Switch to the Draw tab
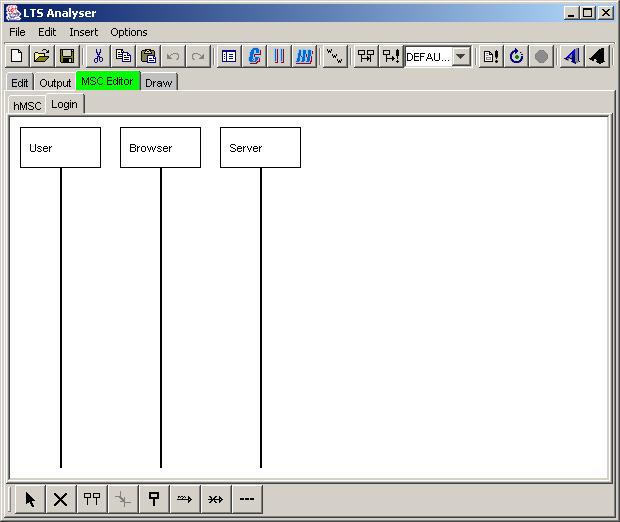Image resolution: width=620 pixels, height=522 pixels. [x=158, y=82]
